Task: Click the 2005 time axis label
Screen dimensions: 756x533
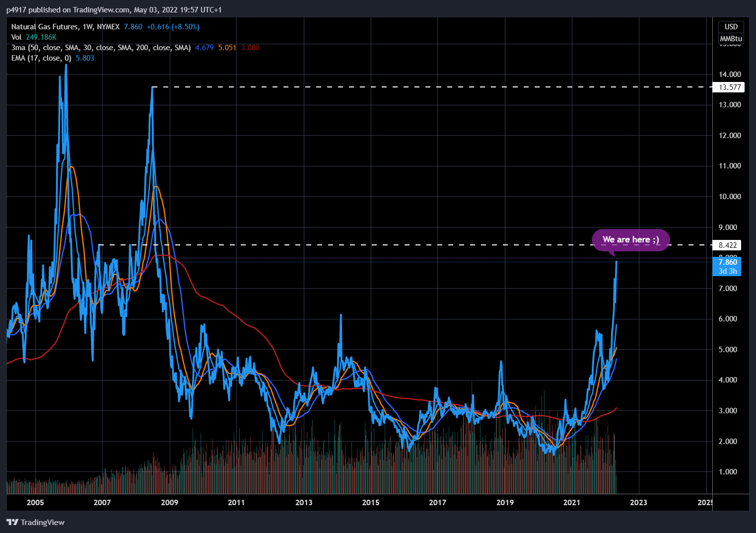Action: (x=35, y=502)
